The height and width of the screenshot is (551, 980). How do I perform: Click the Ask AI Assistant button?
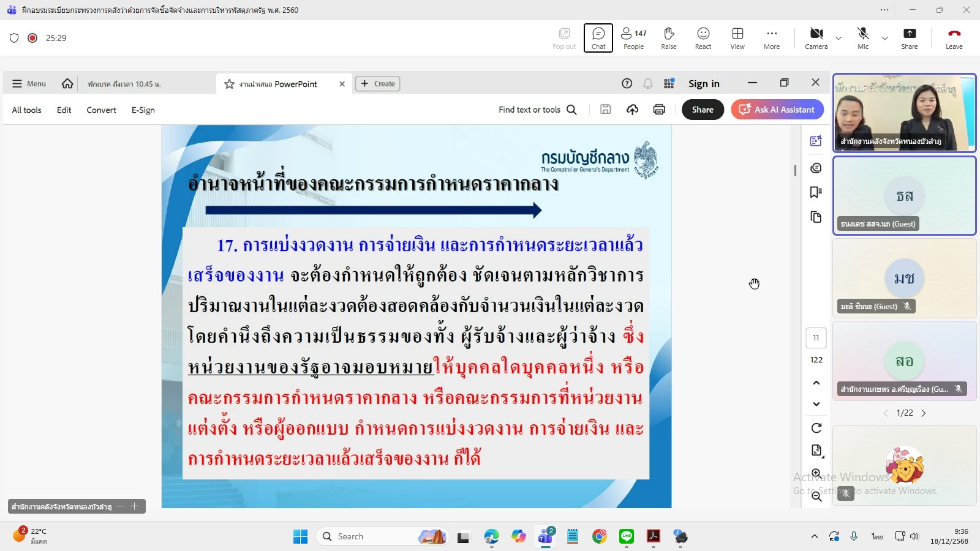pos(777,110)
